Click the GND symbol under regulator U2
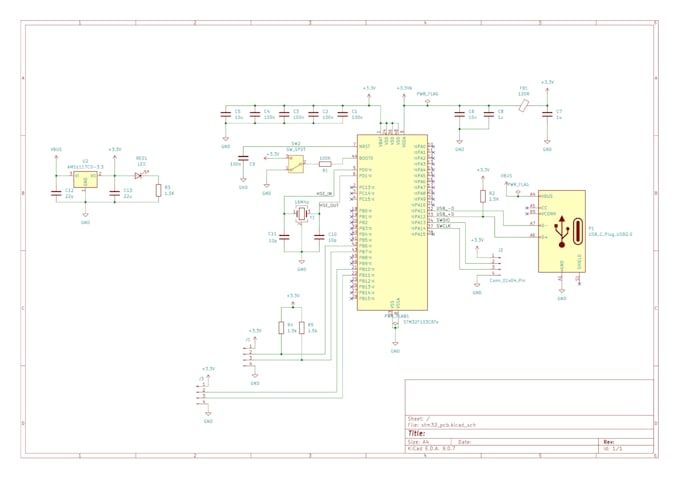The height and width of the screenshot is (479, 680). click(x=85, y=218)
